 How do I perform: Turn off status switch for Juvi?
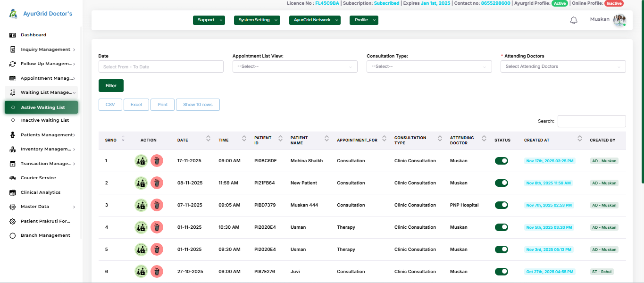501,272
